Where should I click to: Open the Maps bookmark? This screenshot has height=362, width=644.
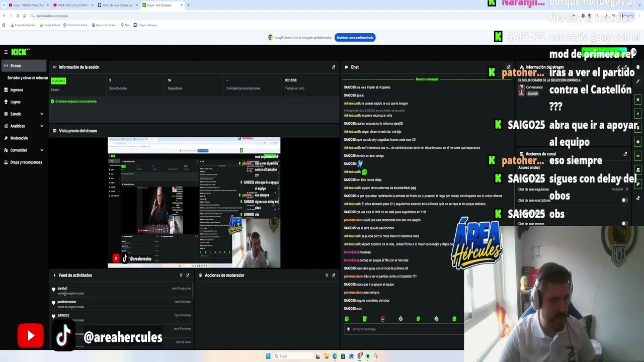tap(126, 25)
